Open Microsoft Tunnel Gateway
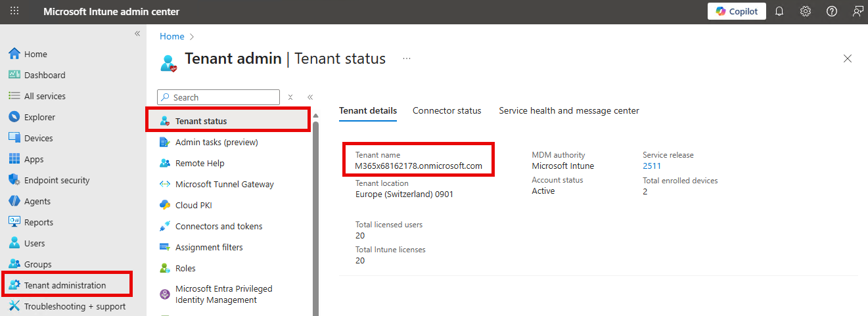 (225, 184)
